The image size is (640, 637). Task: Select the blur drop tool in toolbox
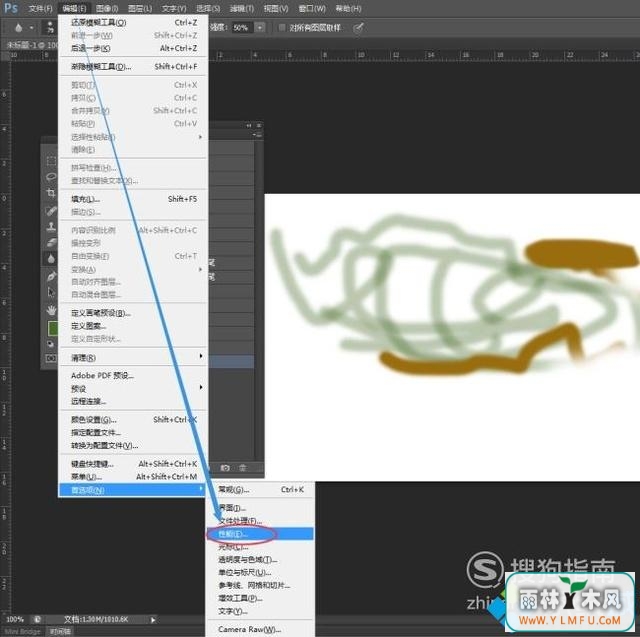(x=51, y=258)
